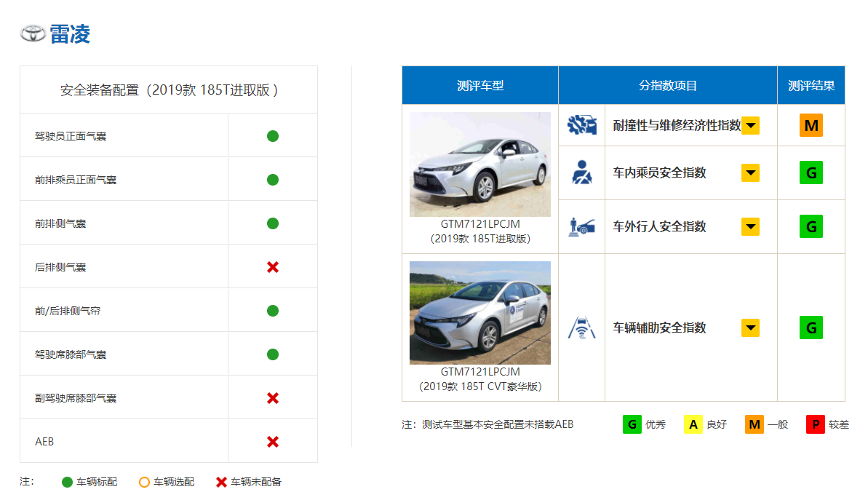The image size is (868, 500).
Task: Click the green G result for 车内乘员安全指数
Action: click(x=811, y=172)
